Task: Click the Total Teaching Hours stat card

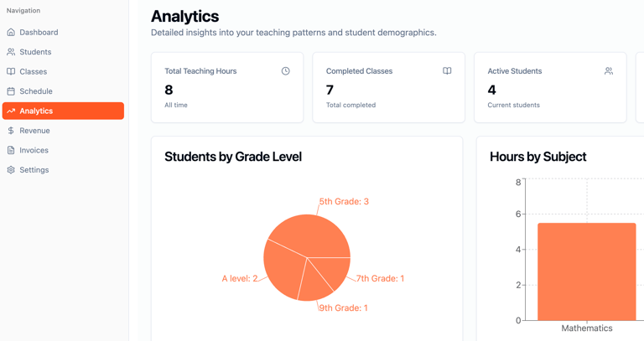Action: [227, 87]
